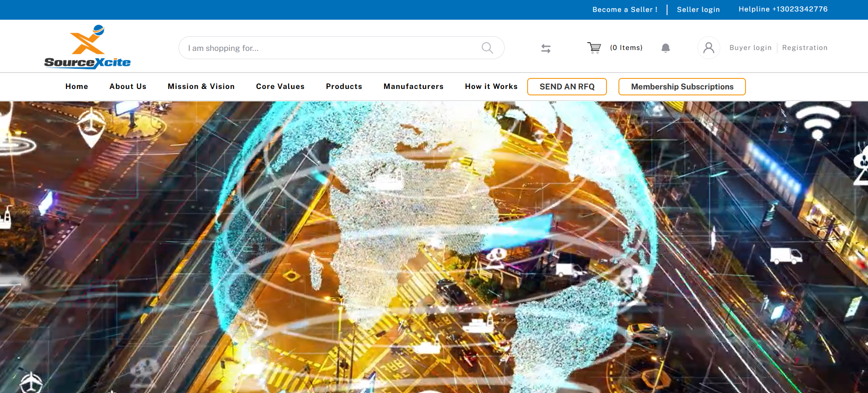This screenshot has height=393, width=868.
Task: Click the Membership Subscriptions button
Action: coord(682,87)
